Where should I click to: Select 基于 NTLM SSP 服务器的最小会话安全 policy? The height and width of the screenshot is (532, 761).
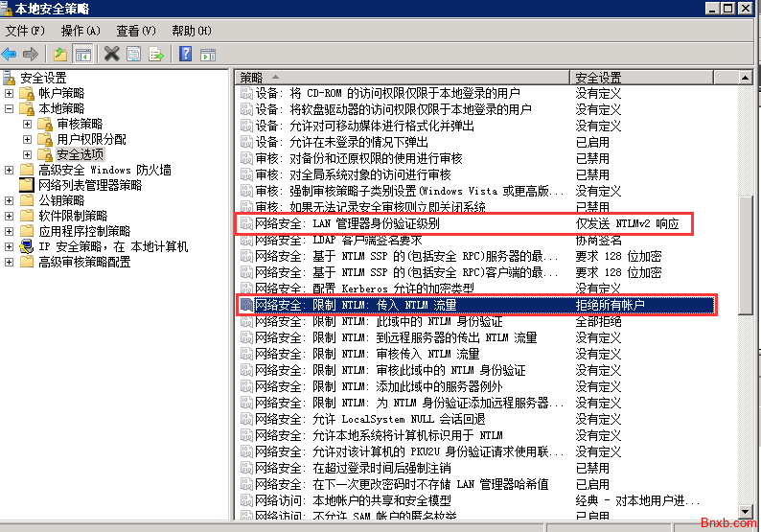[406, 256]
